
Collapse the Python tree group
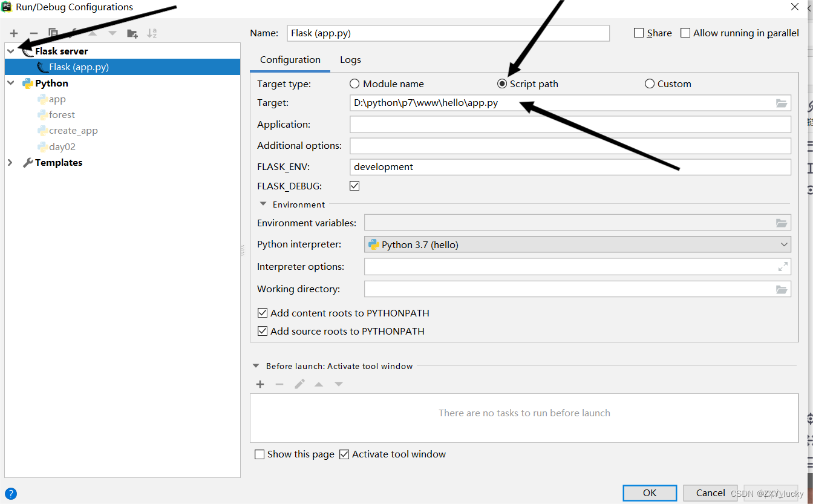(11, 83)
